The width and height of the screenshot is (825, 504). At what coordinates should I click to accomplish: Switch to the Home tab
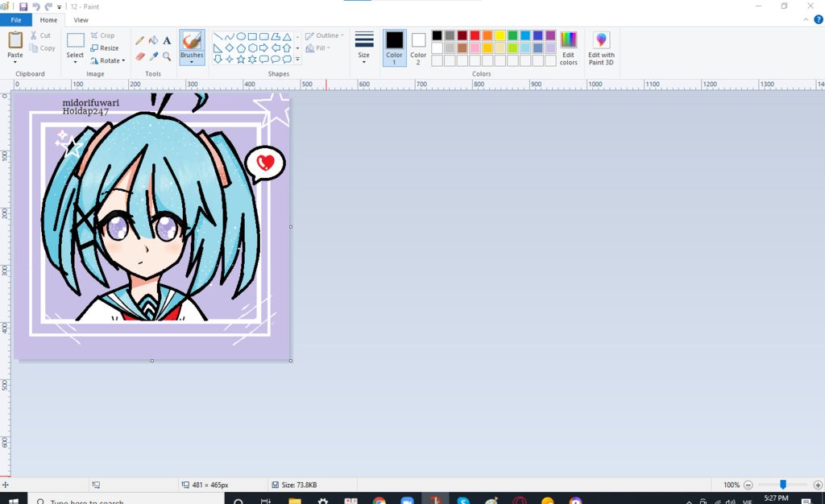coord(48,20)
